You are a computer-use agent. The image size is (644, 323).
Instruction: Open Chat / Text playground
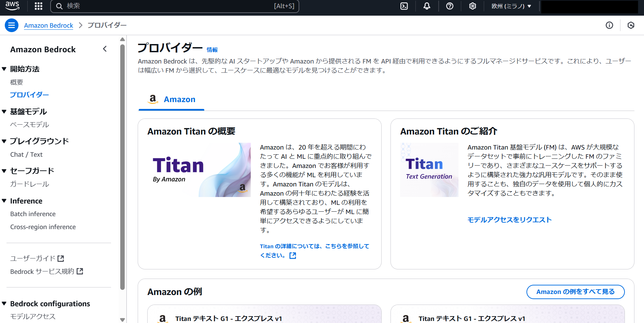[x=26, y=154]
